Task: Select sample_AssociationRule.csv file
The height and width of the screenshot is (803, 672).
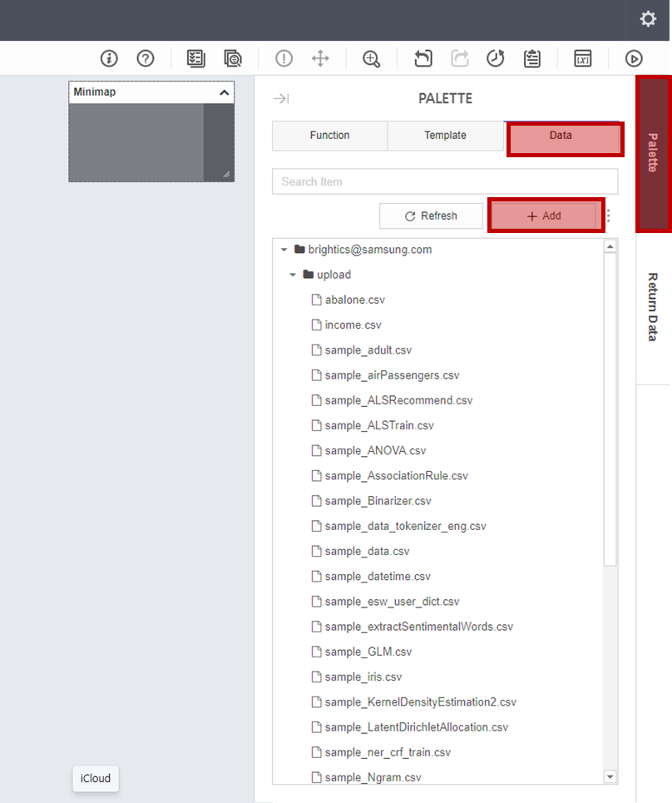Action: 396,475
